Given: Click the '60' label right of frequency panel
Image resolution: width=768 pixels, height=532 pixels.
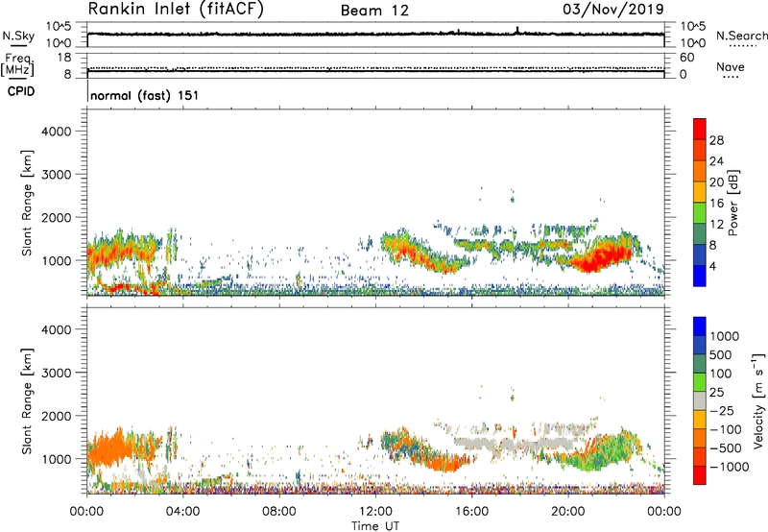Looking at the screenshot, I should pos(686,58).
